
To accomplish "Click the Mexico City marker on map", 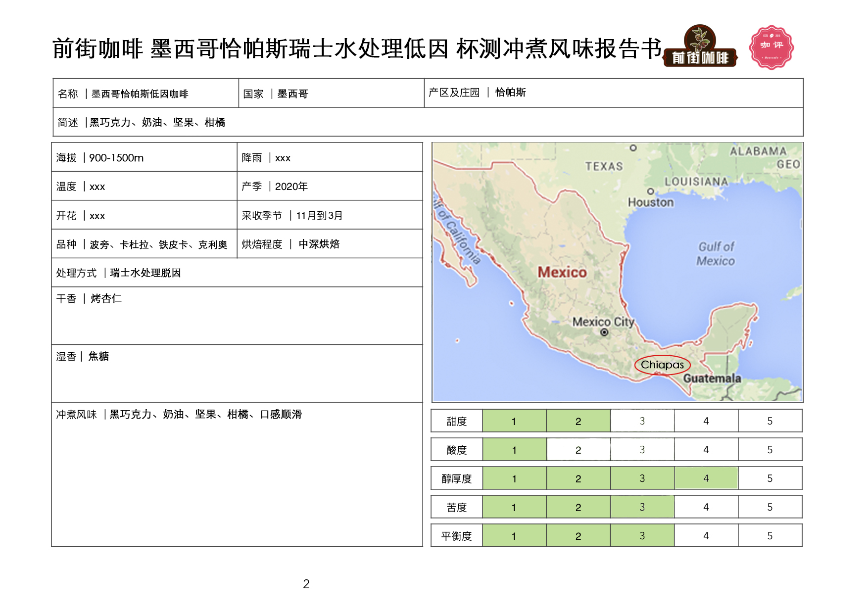I will pyautogui.click(x=604, y=332).
